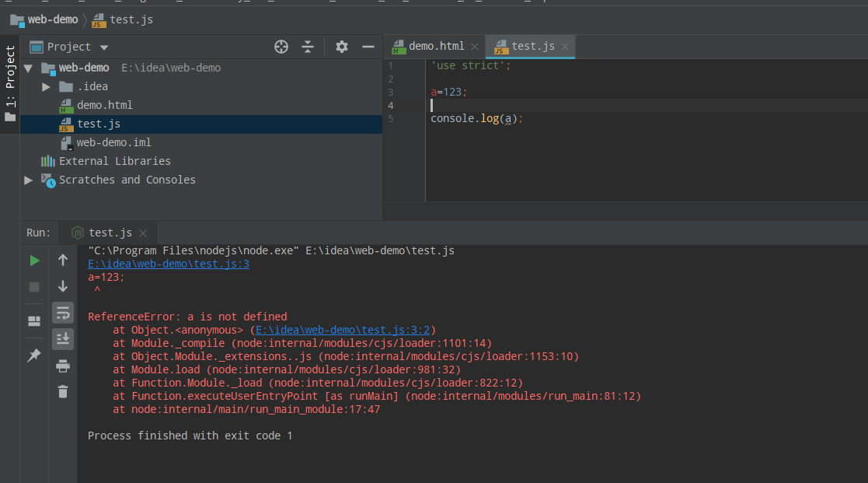The height and width of the screenshot is (483, 868).
Task: Click test.js breadcrumb in navigation bar
Action: pyautogui.click(x=122, y=20)
